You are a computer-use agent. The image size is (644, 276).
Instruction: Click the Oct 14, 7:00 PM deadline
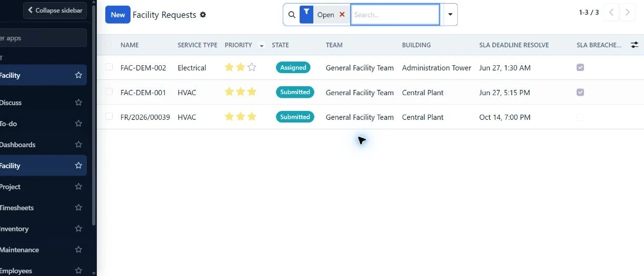505,117
